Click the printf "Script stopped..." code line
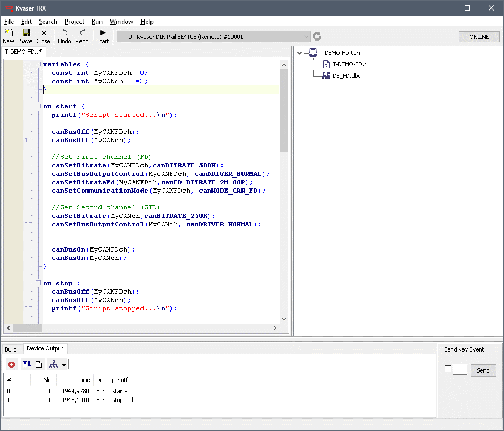This screenshot has width=504, height=431. tap(114, 308)
